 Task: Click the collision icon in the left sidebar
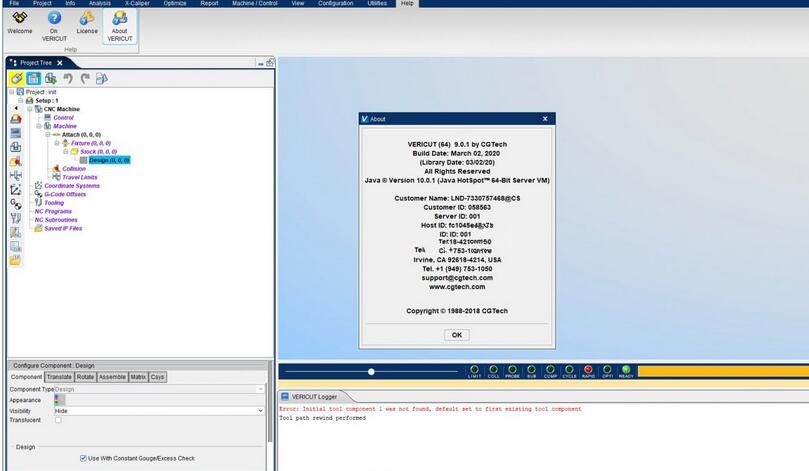click(15, 161)
